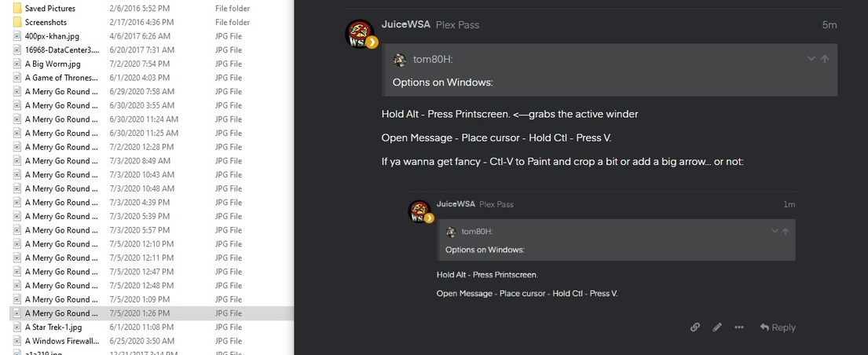The height and width of the screenshot is (355, 868).
Task: Open JuiceWSA profile from top post username
Action: pyautogui.click(x=405, y=25)
